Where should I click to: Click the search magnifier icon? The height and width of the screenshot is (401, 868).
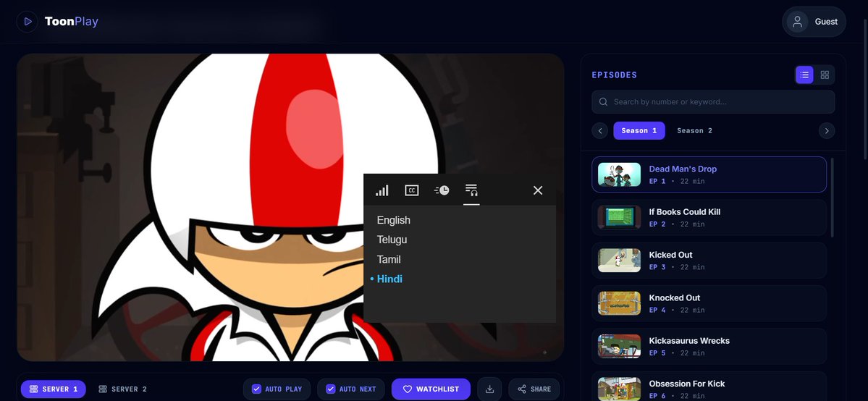[x=603, y=102]
